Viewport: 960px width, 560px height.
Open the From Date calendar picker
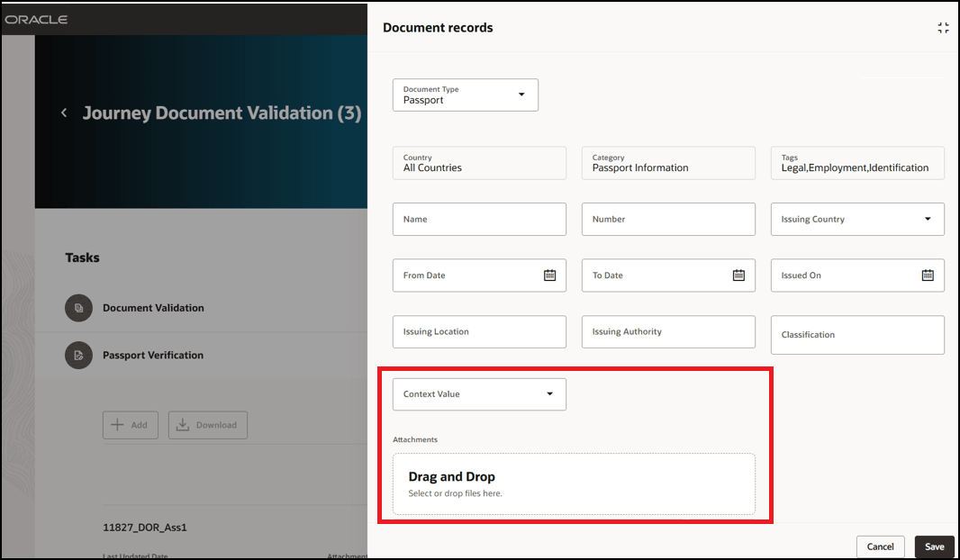click(x=550, y=275)
